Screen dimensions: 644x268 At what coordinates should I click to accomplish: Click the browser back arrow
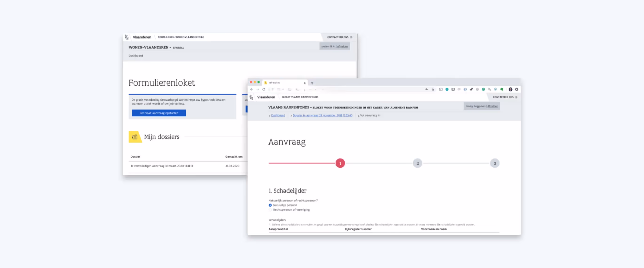tap(251, 89)
